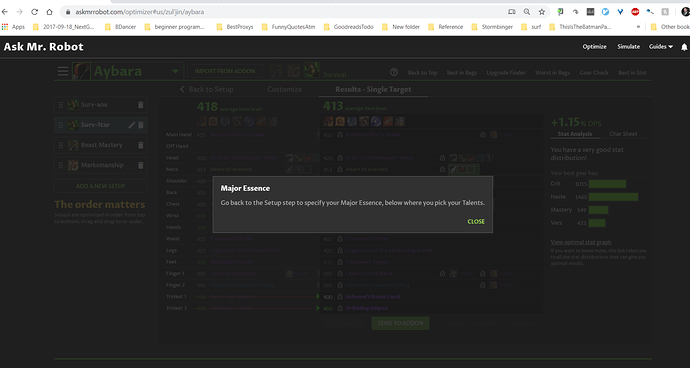The width and height of the screenshot is (690, 368).
Task: Toggle lock on result Notorious Aspirant's Ring
Action: (x=340, y=285)
